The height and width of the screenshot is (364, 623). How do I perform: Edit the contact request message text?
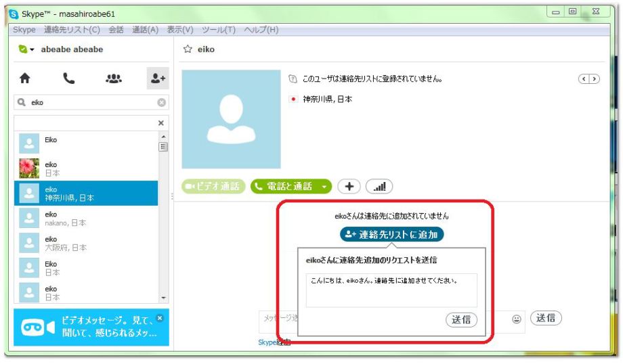(391, 290)
